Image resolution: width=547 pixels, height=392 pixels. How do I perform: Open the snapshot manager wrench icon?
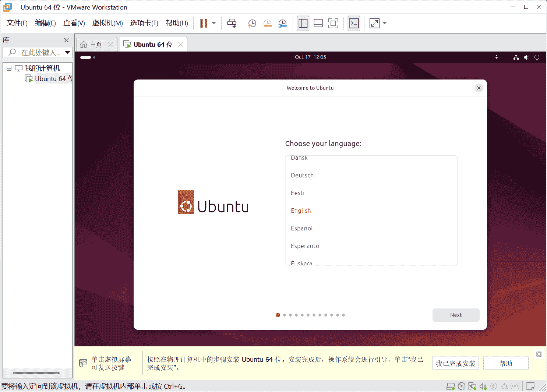[283, 24]
